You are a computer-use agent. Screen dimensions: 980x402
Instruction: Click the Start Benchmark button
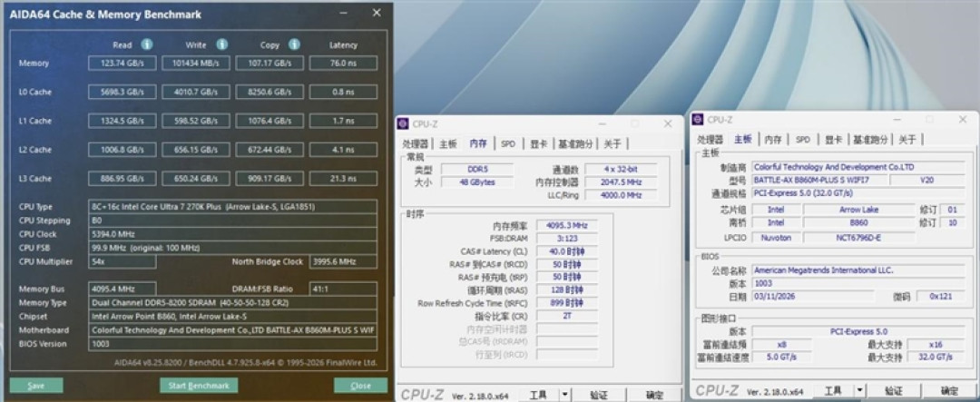[x=199, y=385]
